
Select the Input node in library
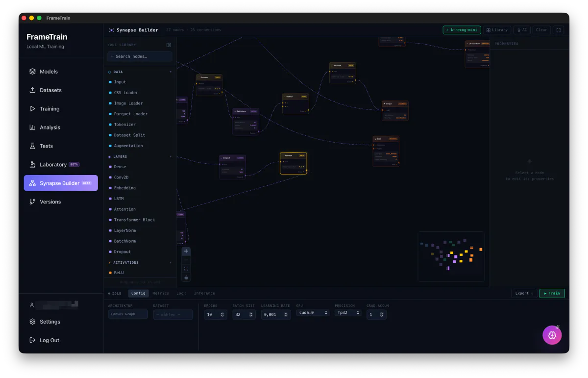[140, 82]
